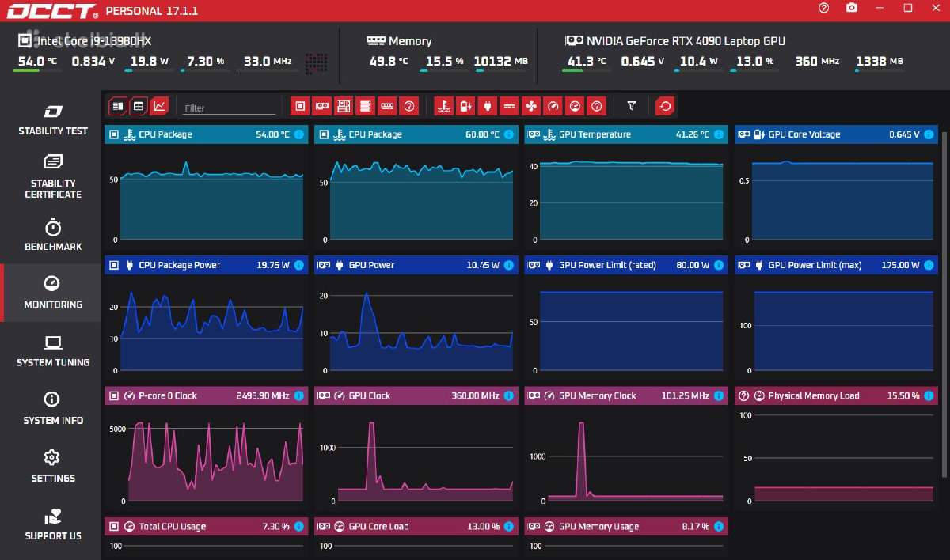Click the red reset monitoring button

coord(664,106)
